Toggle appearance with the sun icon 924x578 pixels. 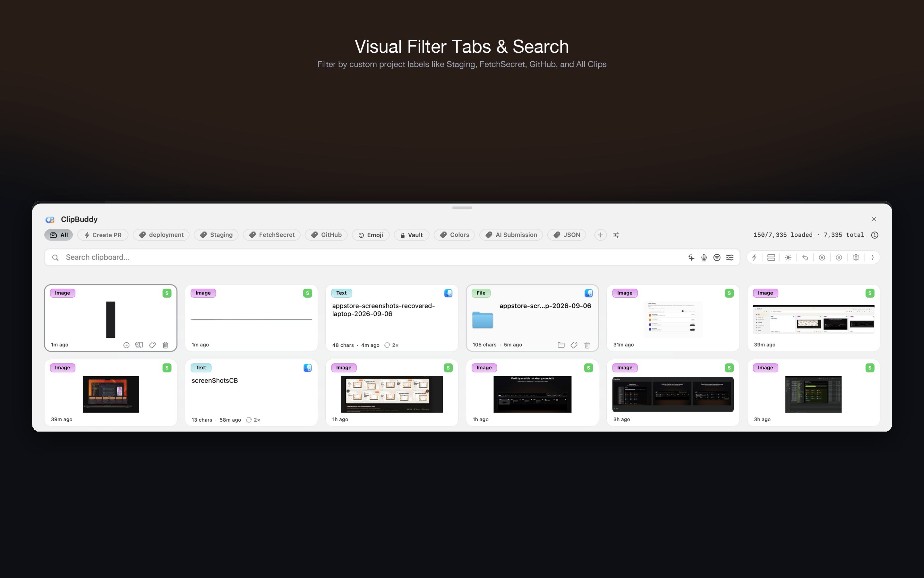point(788,258)
